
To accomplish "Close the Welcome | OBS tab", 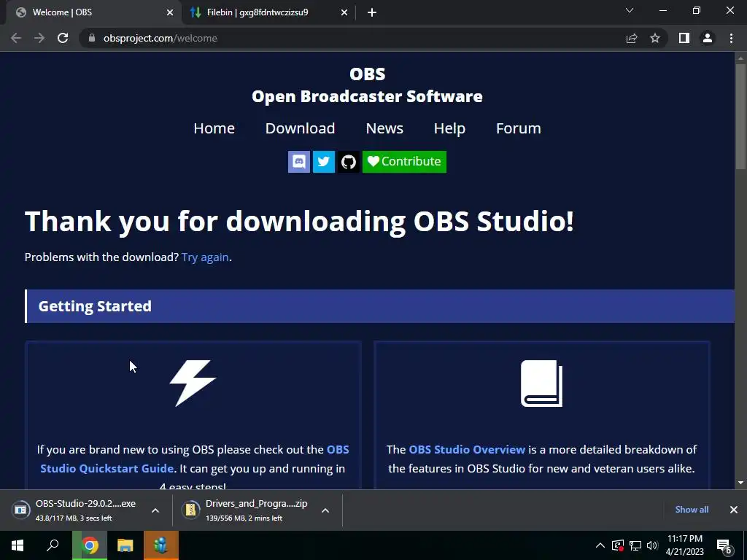I will 169,12.
